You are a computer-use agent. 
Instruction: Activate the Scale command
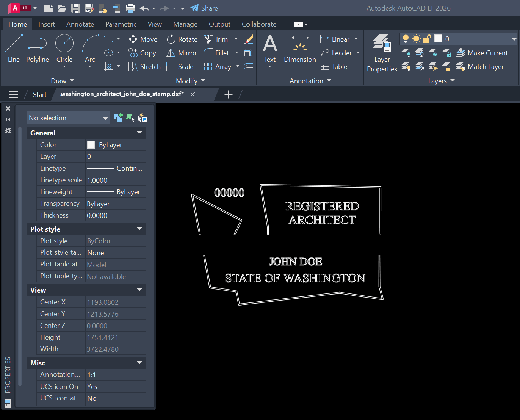180,66
